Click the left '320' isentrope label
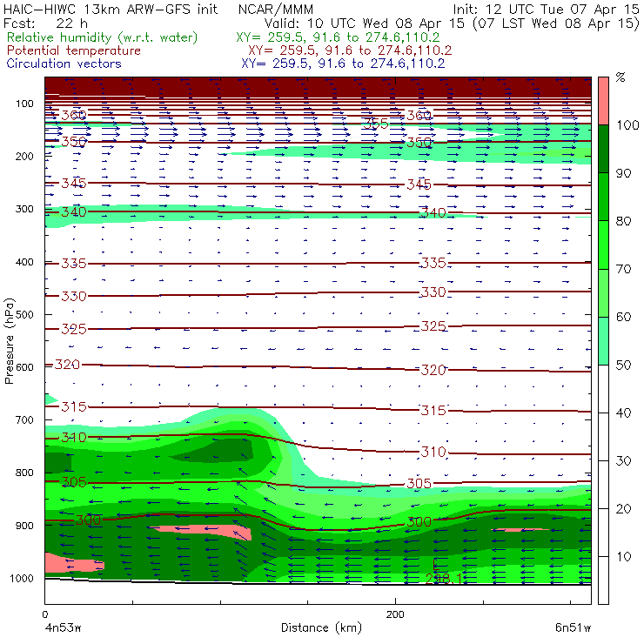Viewport: 644px width, 644px height. coord(67,365)
